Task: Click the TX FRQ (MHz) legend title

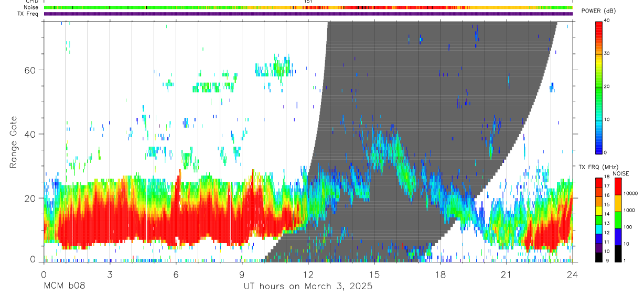Action: click(x=598, y=167)
